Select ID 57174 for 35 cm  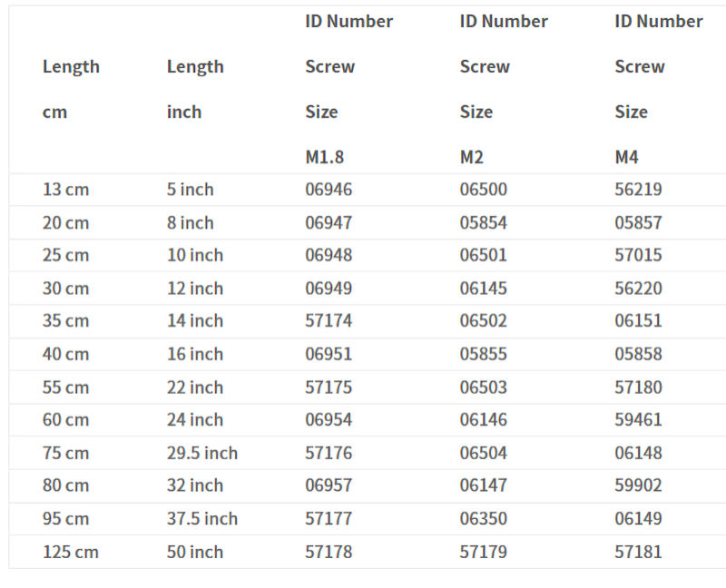click(329, 320)
